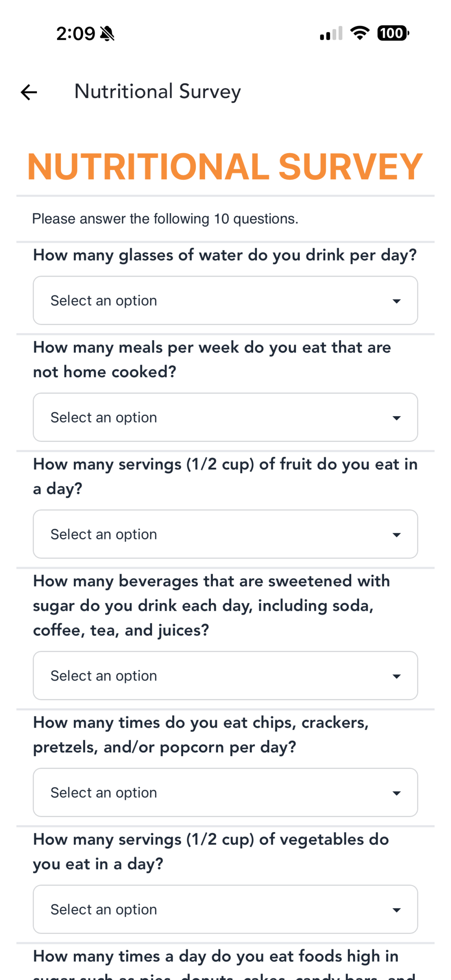Tap the back arrow icon
Image resolution: width=451 pixels, height=980 pixels.
coord(29,92)
